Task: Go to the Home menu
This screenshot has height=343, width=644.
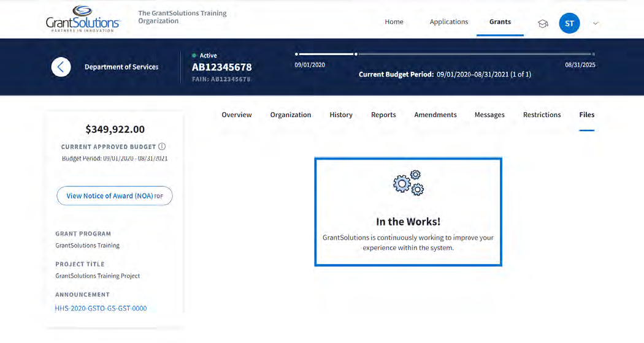Action: 394,22
